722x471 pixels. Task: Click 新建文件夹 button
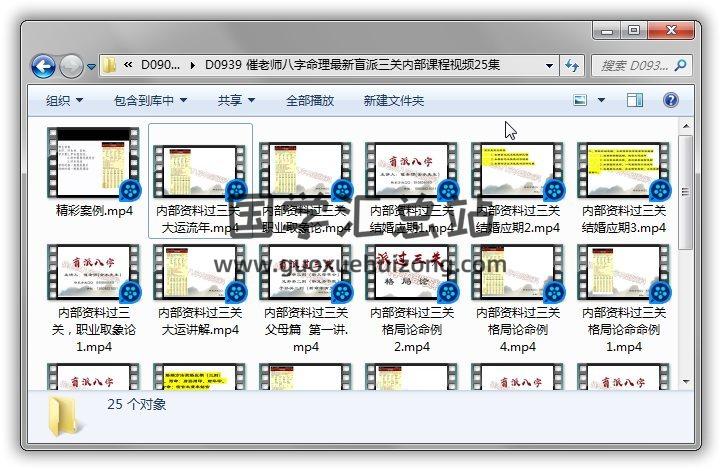394,100
